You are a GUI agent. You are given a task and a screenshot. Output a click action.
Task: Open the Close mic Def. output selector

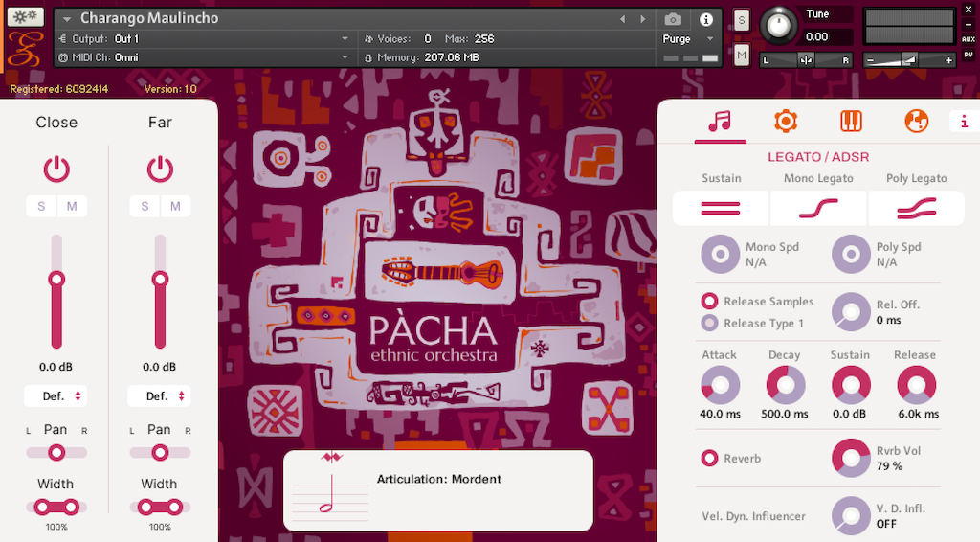click(x=56, y=396)
